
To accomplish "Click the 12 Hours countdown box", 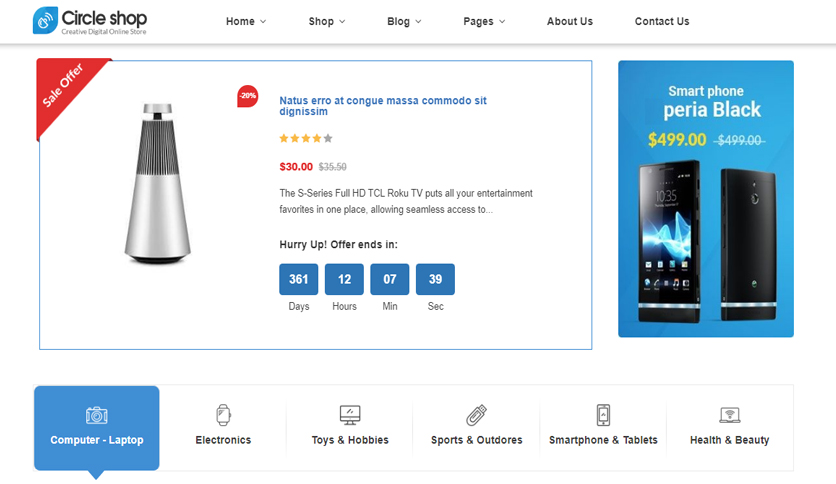I will 344,279.
